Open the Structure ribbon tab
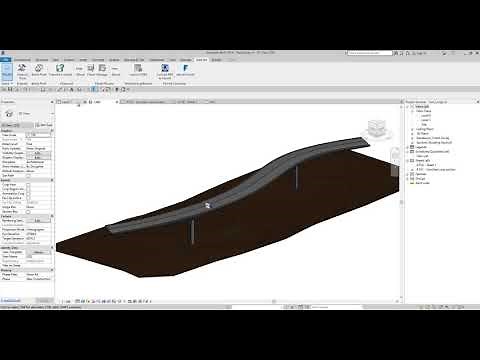The height and width of the screenshot is (360, 480). click(x=42, y=60)
